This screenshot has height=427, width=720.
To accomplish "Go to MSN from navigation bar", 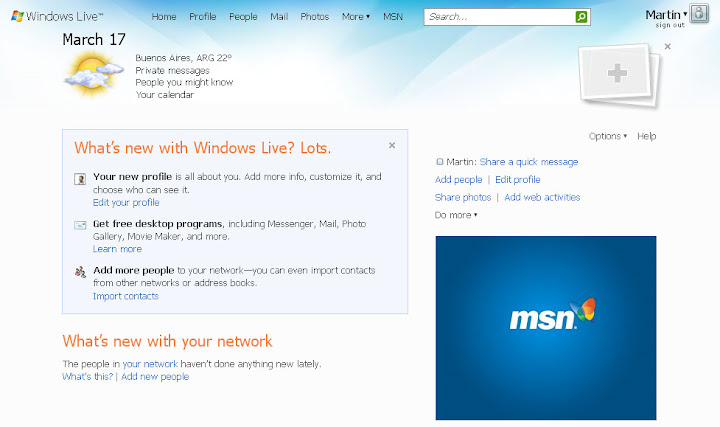I will (x=393, y=17).
